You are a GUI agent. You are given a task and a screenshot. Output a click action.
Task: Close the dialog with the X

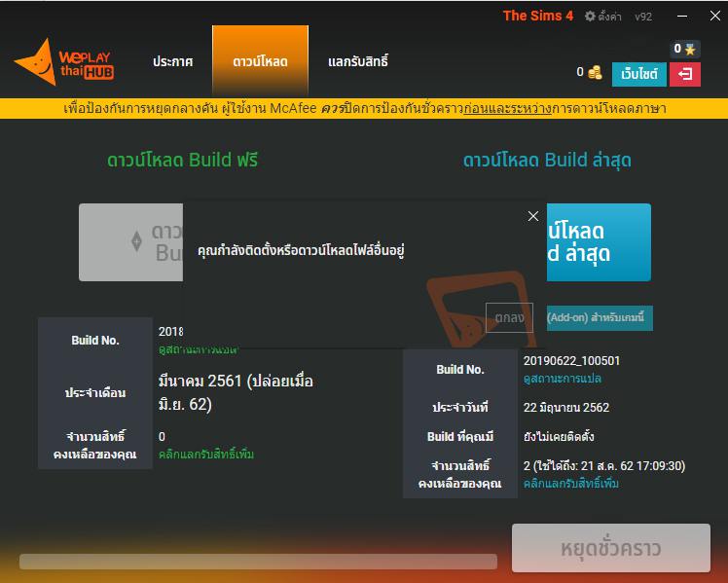(x=533, y=216)
